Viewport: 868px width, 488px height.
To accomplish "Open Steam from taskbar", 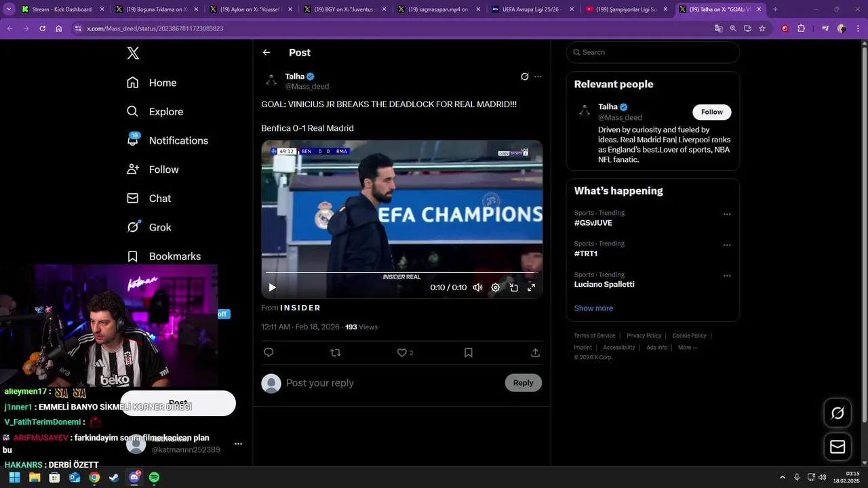I will tap(114, 478).
